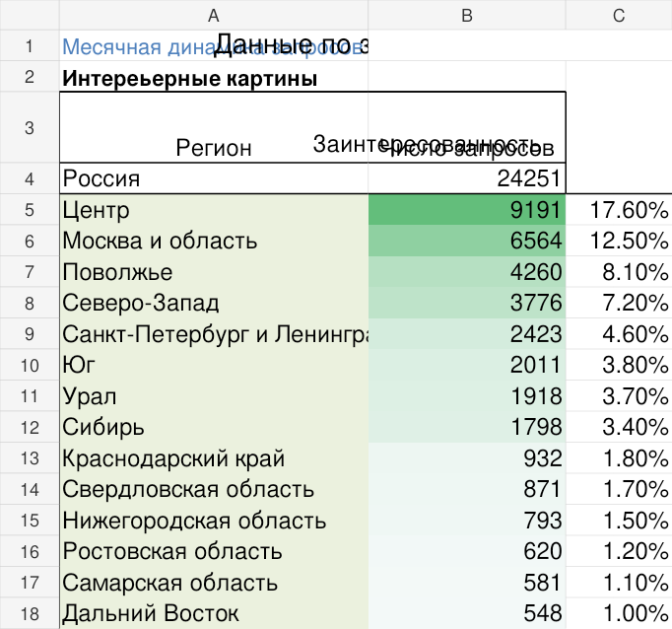The width and height of the screenshot is (672, 629).
Task: Select the 1.00% cell
Action: click(619, 612)
